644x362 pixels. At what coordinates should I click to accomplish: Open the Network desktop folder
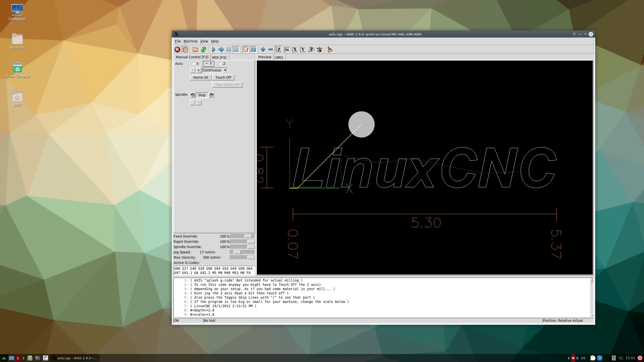click(x=17, y=41)
